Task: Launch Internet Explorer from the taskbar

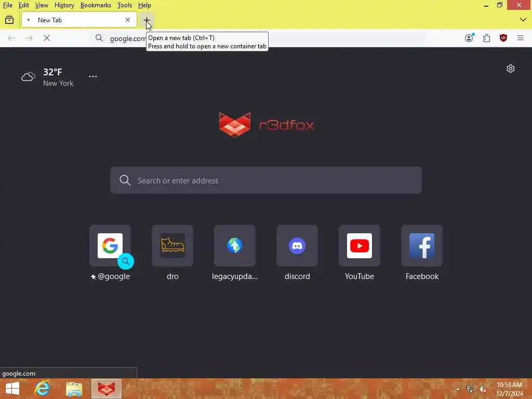Action: coord(43,389)
